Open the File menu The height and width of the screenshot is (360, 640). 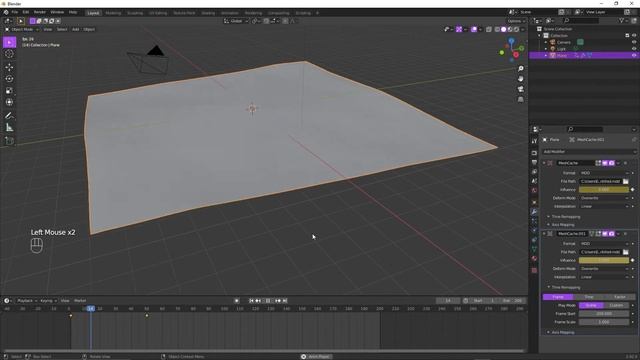(15, 12)
